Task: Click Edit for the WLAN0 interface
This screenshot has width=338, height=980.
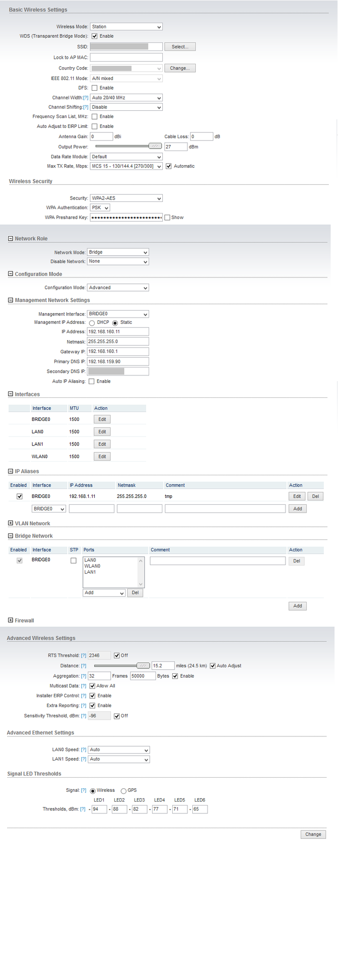Action: 102,457
